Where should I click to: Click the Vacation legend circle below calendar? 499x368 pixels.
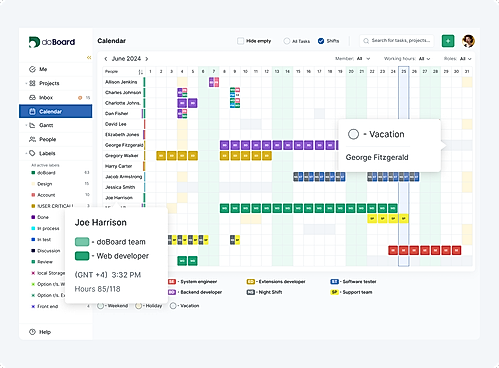(173, 306)
